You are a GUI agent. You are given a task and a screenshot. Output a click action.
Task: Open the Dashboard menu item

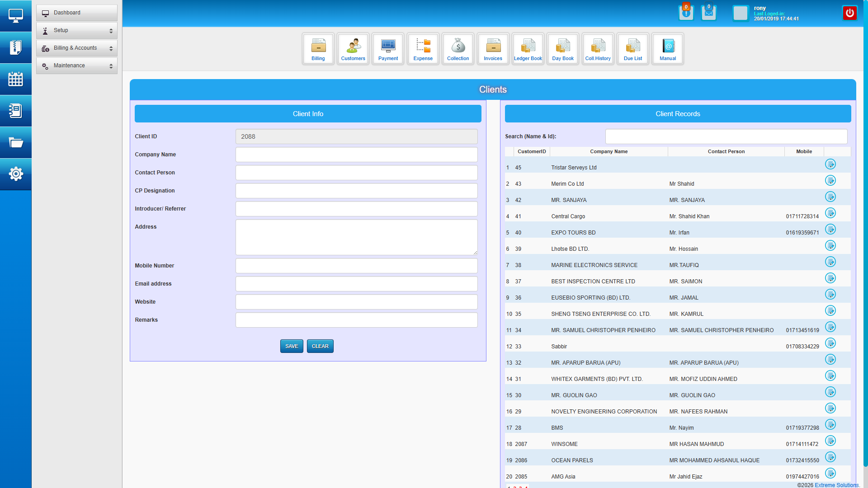click(77, 13)
